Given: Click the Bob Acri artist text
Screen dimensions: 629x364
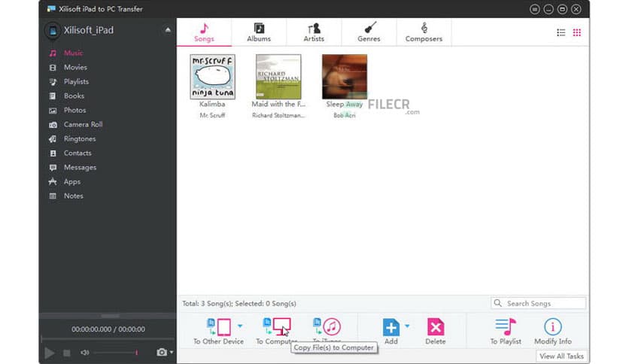Looking at the screenshot, I should 345,116.
